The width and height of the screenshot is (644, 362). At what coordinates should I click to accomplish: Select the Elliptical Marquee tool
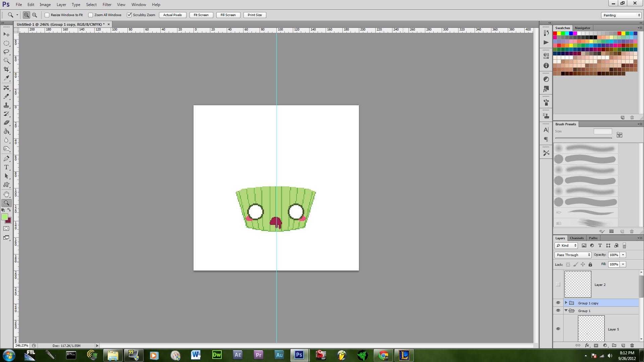(6, 43)
